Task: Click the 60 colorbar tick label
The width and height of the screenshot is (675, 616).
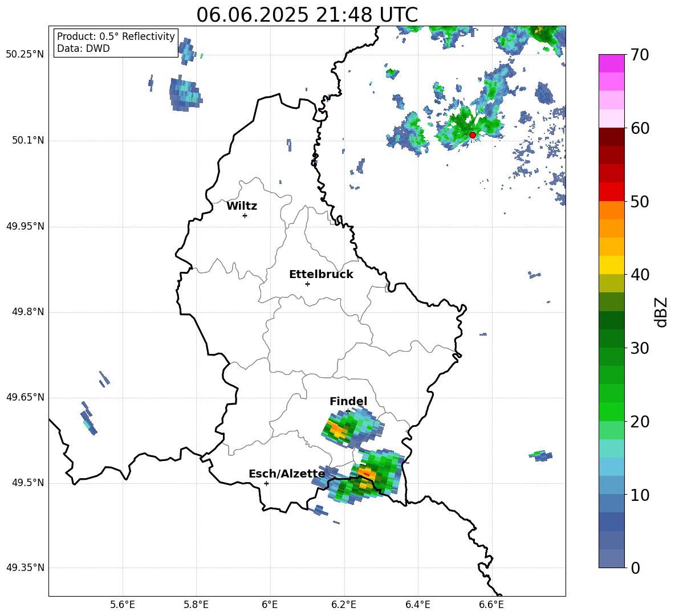Action: tap(639, 128)
